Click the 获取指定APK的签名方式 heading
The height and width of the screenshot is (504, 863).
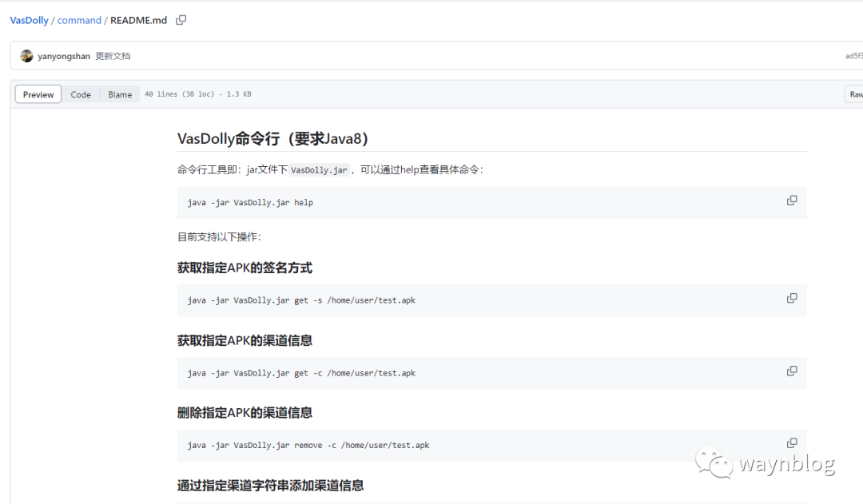click(245, 268)
